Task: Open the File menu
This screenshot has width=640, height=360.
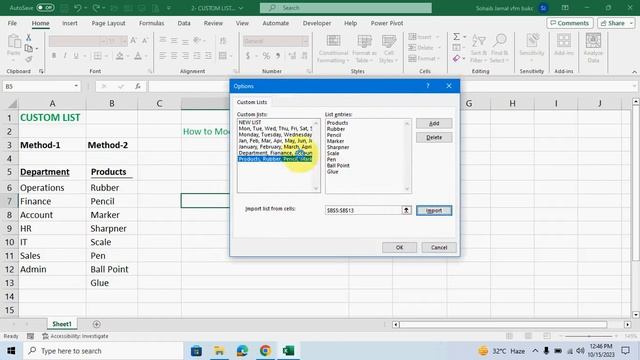Action: tap(12, 23)
